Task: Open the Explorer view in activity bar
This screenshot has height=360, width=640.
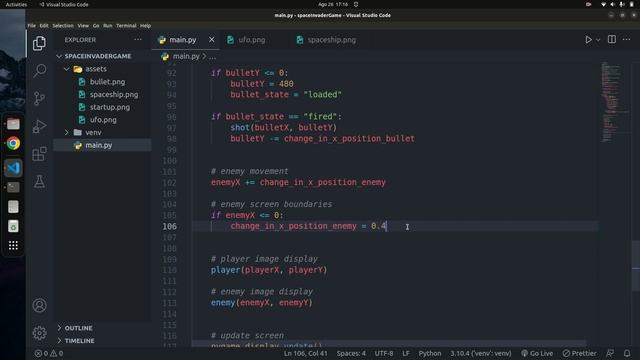Action: click(39, 43)
